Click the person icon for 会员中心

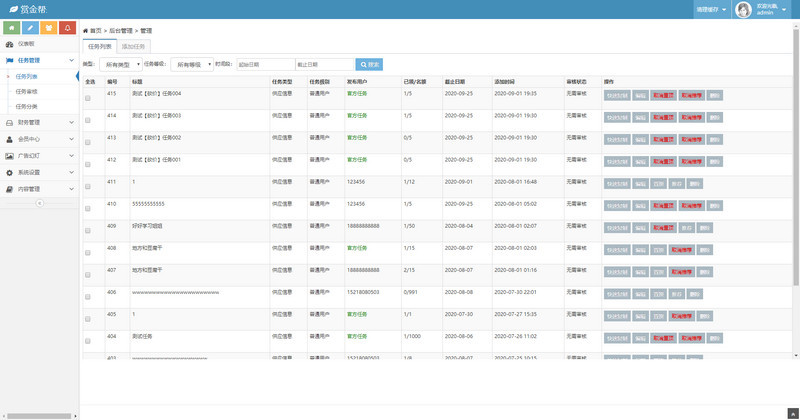(9, 139)
